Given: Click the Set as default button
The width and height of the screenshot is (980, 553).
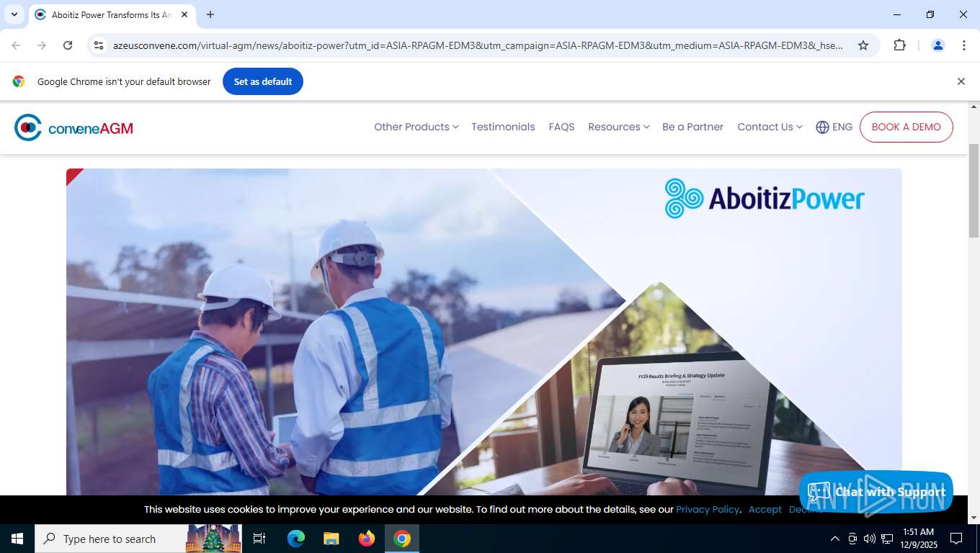Looking at the screenshot, I should point(263,81).
